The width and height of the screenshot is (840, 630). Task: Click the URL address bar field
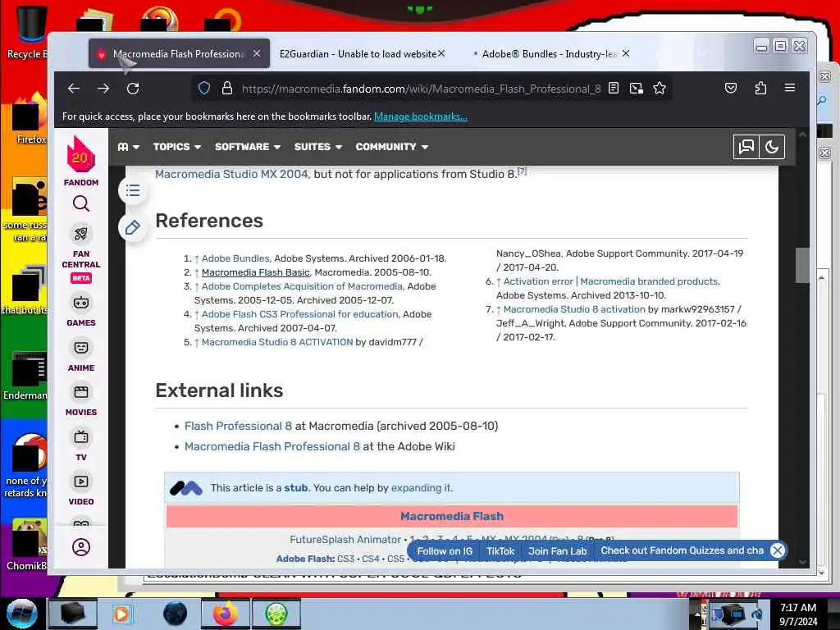coord(421,89)
